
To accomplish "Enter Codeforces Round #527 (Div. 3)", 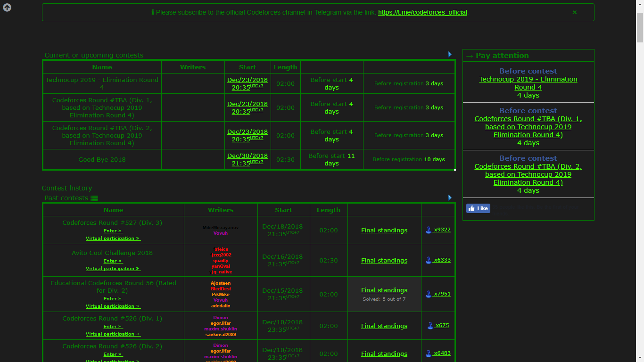I will pyautogui.click(x=113, y=230).
